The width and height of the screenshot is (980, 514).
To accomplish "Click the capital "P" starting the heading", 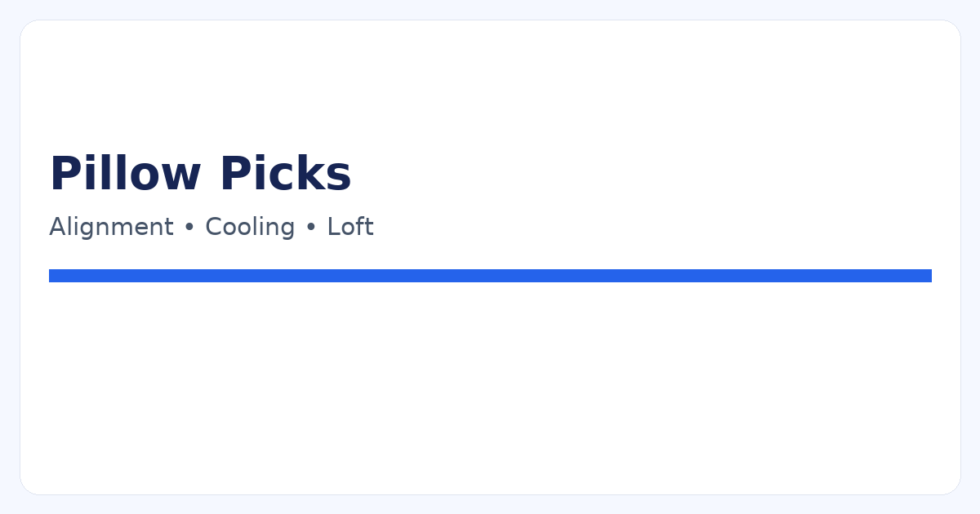I will tap(64, 174).
